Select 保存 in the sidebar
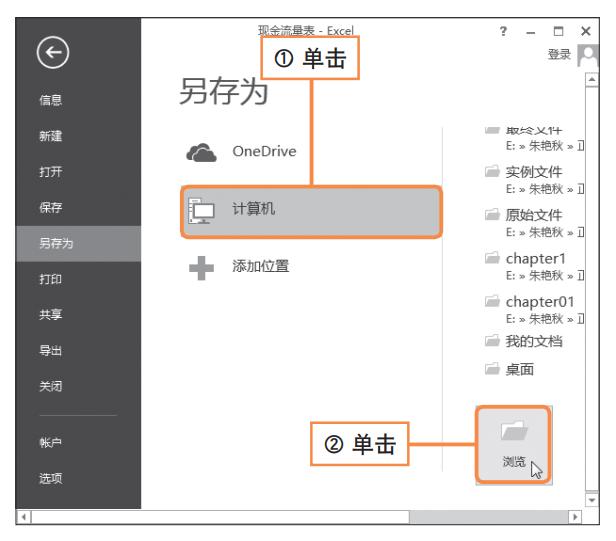This screenshot has width=616, height=541. (51, 207)
